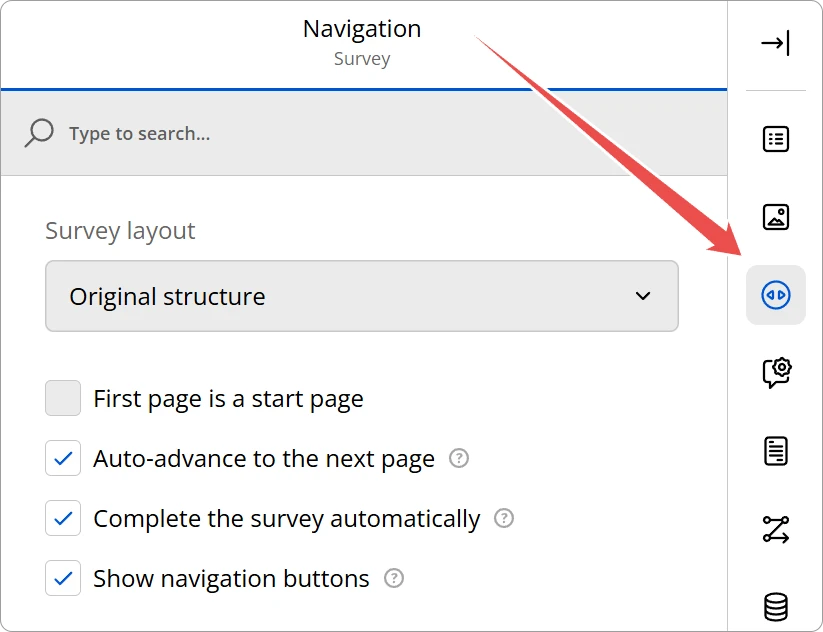Click the chevron arrow in Survey layout dropdown
The image size is (823, 632).
click(643, 296)
